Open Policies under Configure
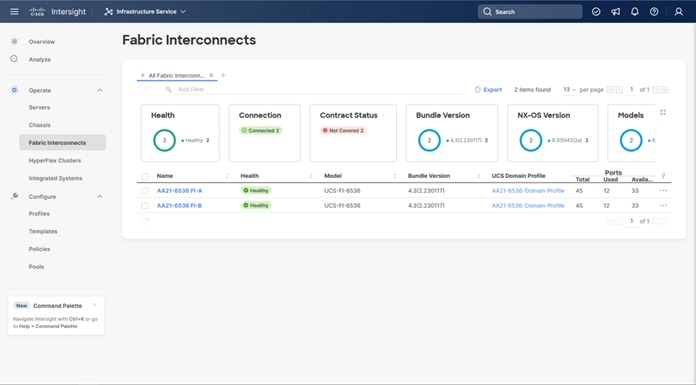 39,249
